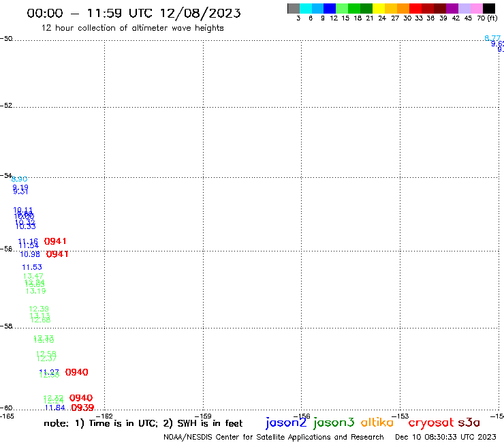
Task: Click the red 0940 time beside 11.27
Action: pos(76,372)
